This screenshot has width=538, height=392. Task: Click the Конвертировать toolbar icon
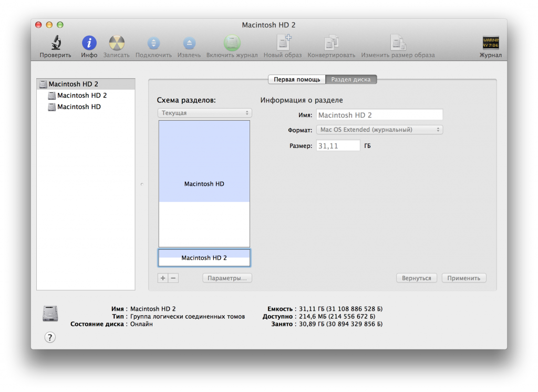click(x=331, y=43)
